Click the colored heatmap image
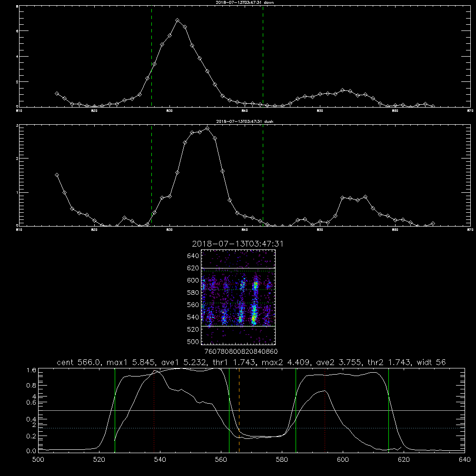The height and width of the screenshot is (476, 476). click(x=238, y=297)
